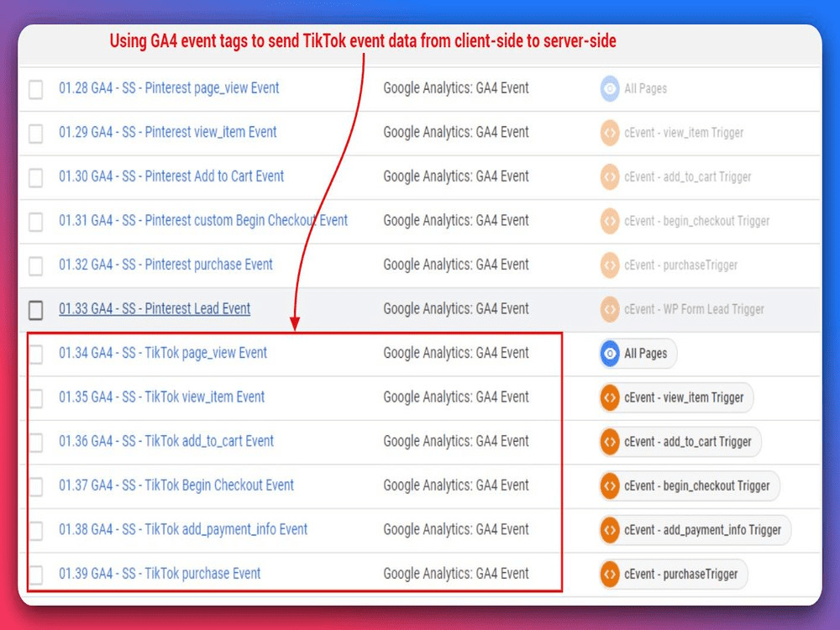Open tag 01.30 Pinterest Add to Cart Event
The height and width of the screenshot is (630, 840).
pyautogui.click(x=171, y=176)
